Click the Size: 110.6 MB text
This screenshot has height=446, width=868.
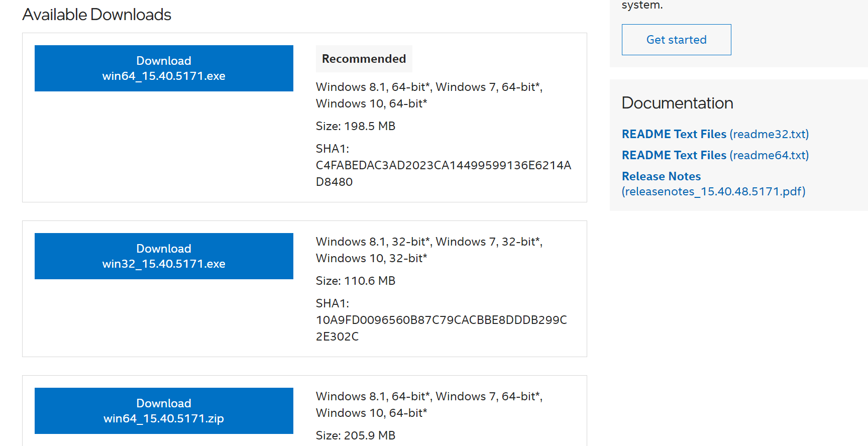click(x=355, y=281)
